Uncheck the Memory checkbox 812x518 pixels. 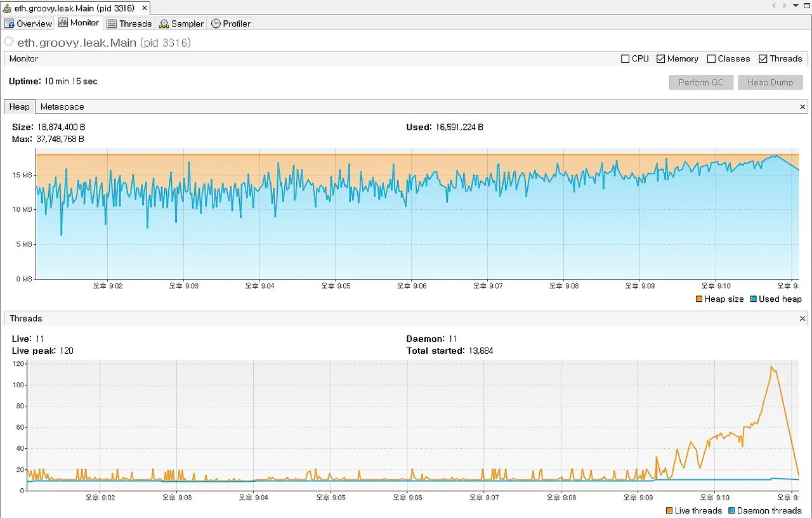[660, 58]
